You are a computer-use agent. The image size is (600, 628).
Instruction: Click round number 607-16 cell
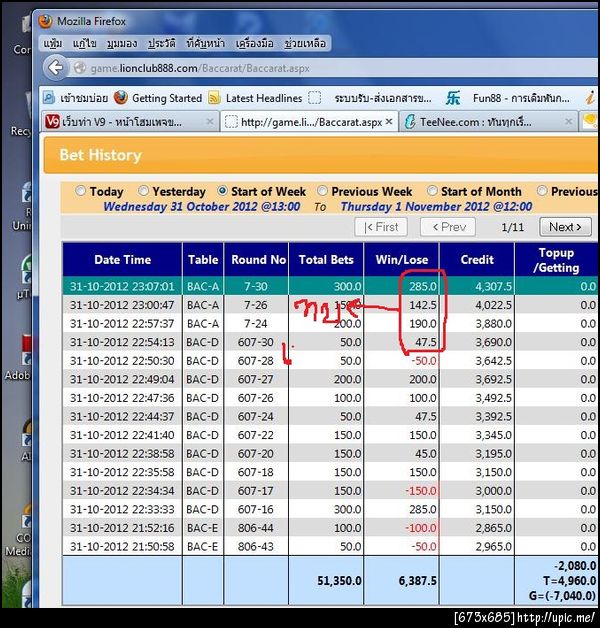tap(256, 509)
